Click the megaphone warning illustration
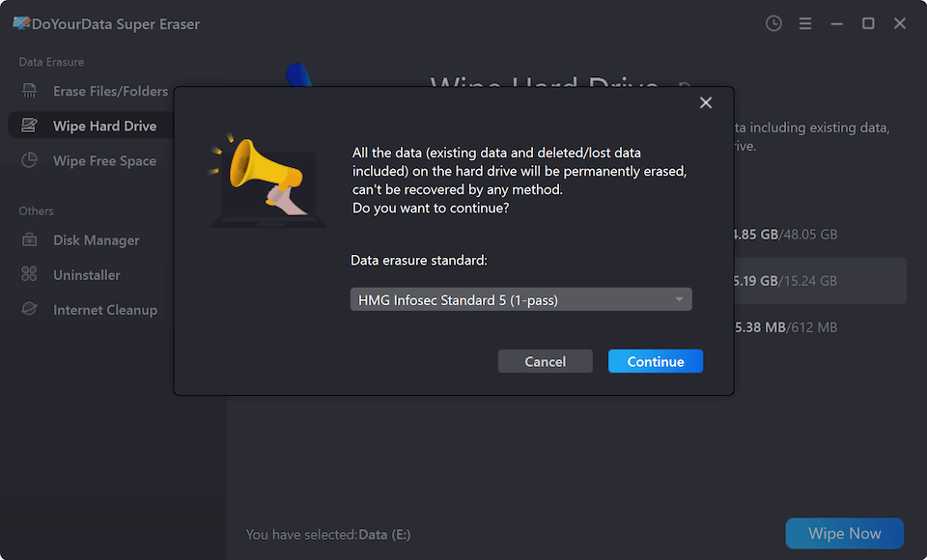Image resolution: width=927 pixels, height=560 pixels. [265, 181]
